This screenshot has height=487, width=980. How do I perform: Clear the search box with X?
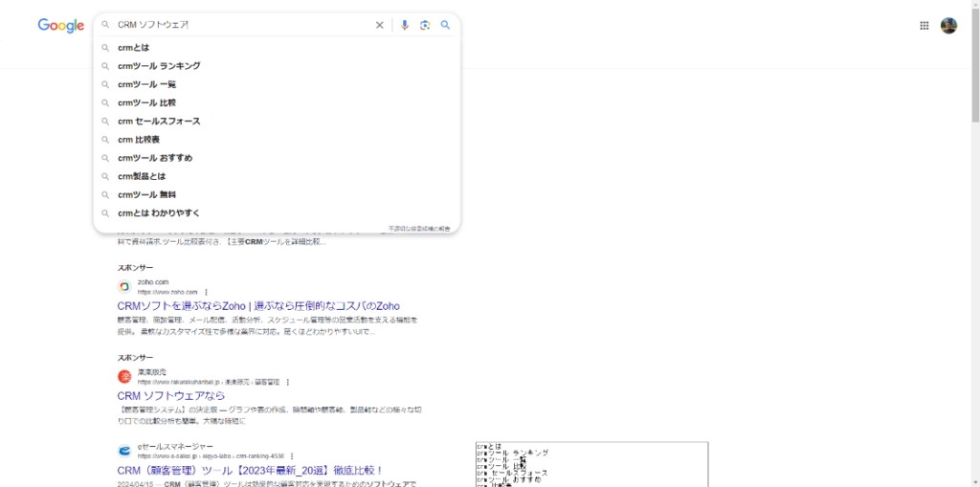click(379, 25)
